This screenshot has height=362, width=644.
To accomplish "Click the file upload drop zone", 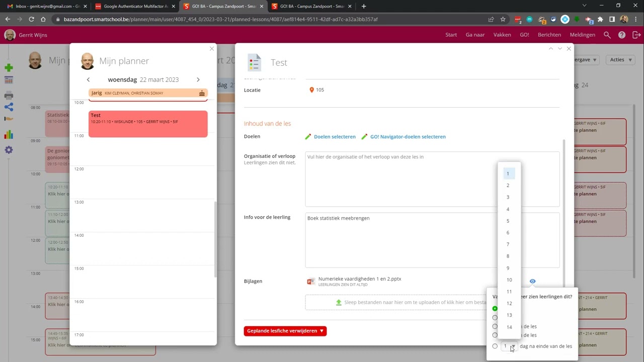I will (395, 302).
